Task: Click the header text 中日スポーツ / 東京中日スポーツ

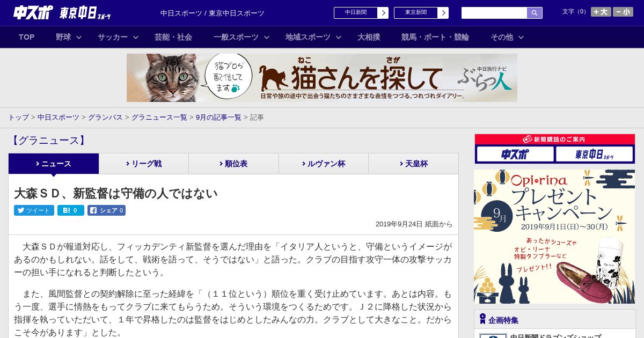Action: click(x=213, y=13)
